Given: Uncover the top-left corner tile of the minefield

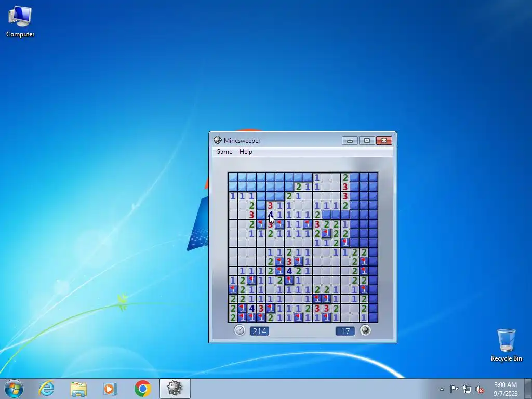Looking at the screenshot, I should tap(233, 177).
